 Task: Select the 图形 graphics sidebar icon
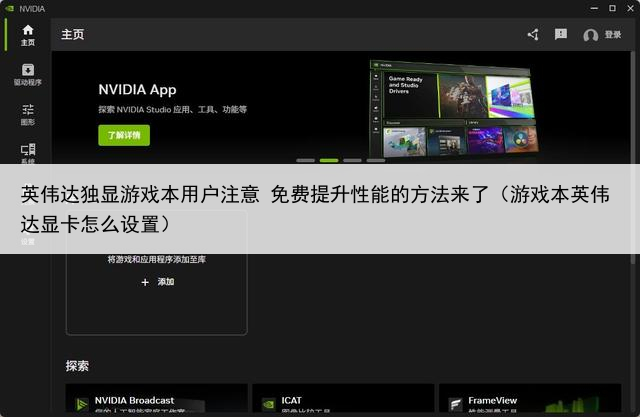click(x=27, y=114)
